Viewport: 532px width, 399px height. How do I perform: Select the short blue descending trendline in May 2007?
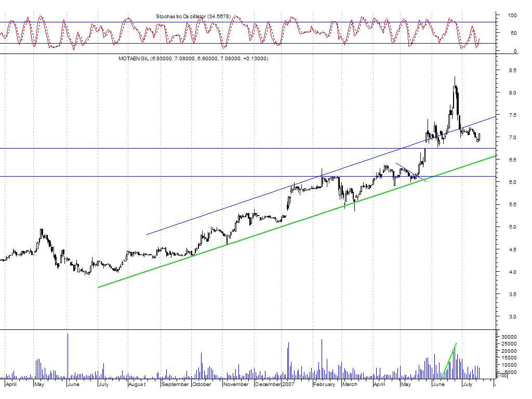pyautogui.click(x=411, y=172)
